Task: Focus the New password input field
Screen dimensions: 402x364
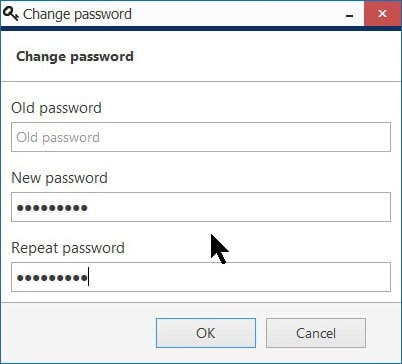Action: click(201, 207)
